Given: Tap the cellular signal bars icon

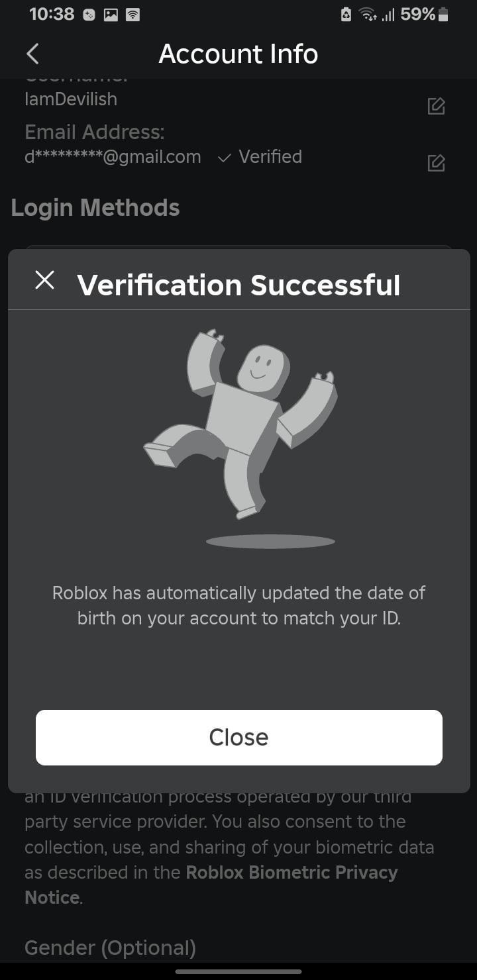Looking at the screenshot, I should [x=388, y=15].
